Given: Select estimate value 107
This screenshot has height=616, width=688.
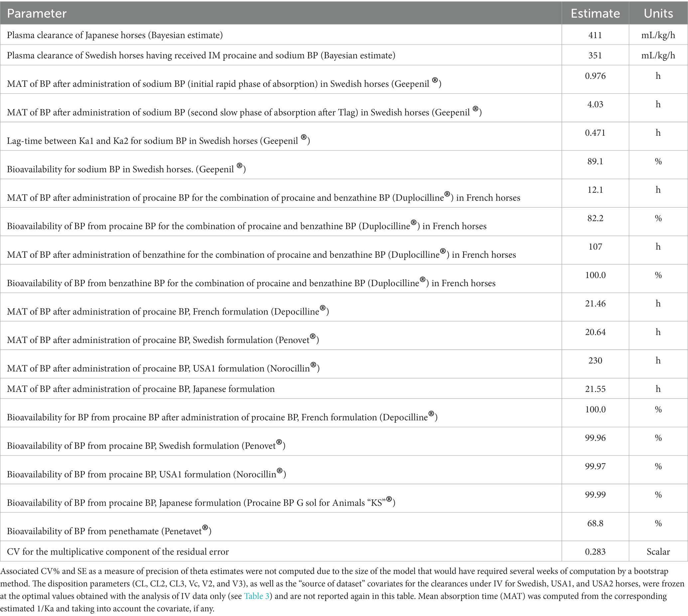Looking at the screenshot, I should pos(595,246).
